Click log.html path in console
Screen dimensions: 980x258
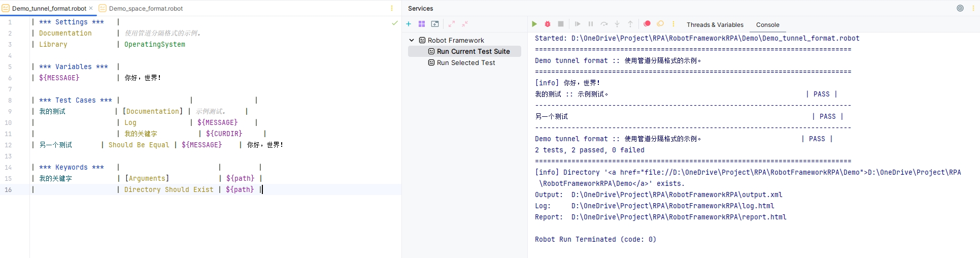[x=673, y=206]
